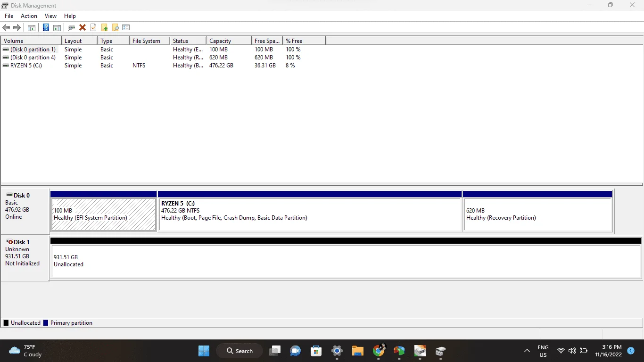Select the Disk 0 label panel

pyautogui.click(x=25, y=211)
